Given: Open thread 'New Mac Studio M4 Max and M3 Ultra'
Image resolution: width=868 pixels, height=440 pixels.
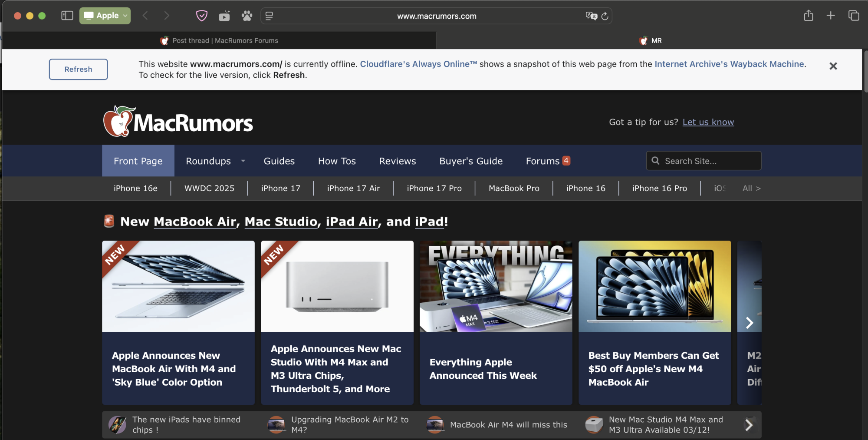Looking at the screenshot, I should [x=666, y=424].
